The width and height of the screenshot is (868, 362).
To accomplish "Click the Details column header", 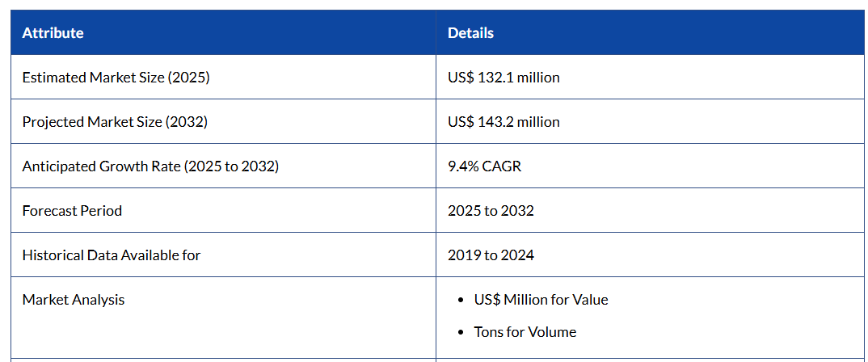I will pos(470,33).
